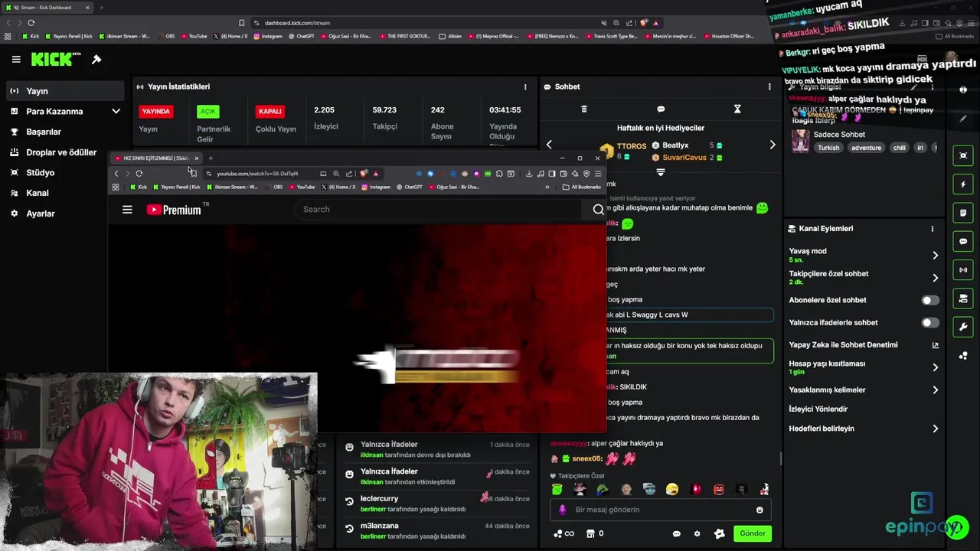Click the chat icon in right sidebar
Image resolution: width=980 pixels, height=551 pixels.
pyautogui.click(x=963, y=241)
